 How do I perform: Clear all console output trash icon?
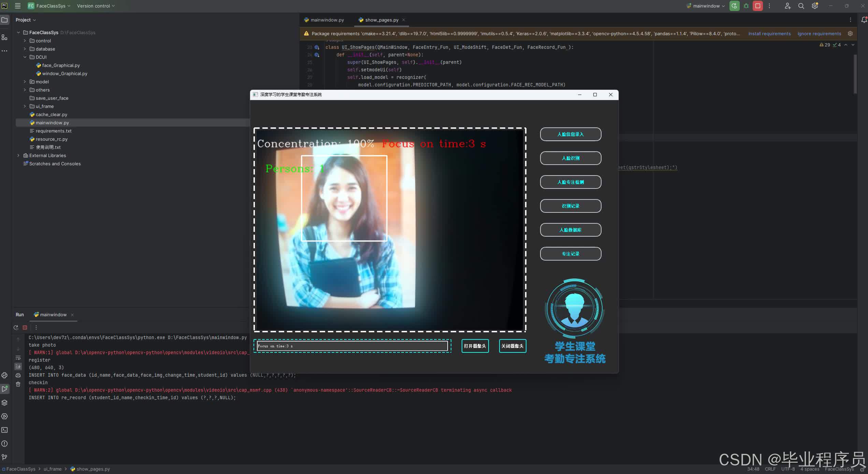pyautogui.click(x=18, y=384)
